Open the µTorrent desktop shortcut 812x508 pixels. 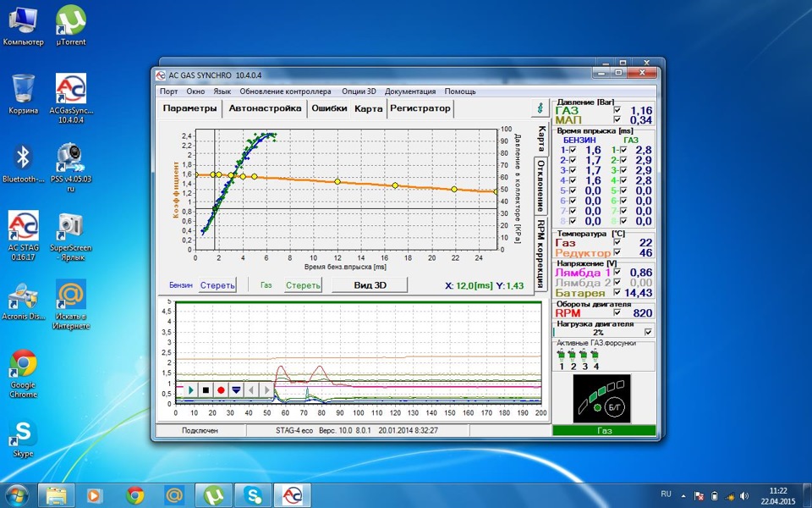coord(70,26)
